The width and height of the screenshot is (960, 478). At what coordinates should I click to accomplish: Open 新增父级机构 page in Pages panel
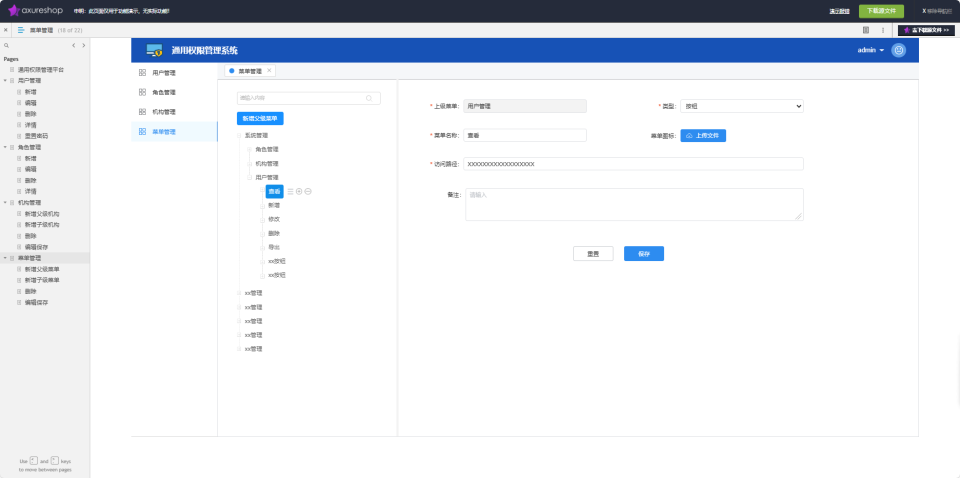[x=42, y=214]
